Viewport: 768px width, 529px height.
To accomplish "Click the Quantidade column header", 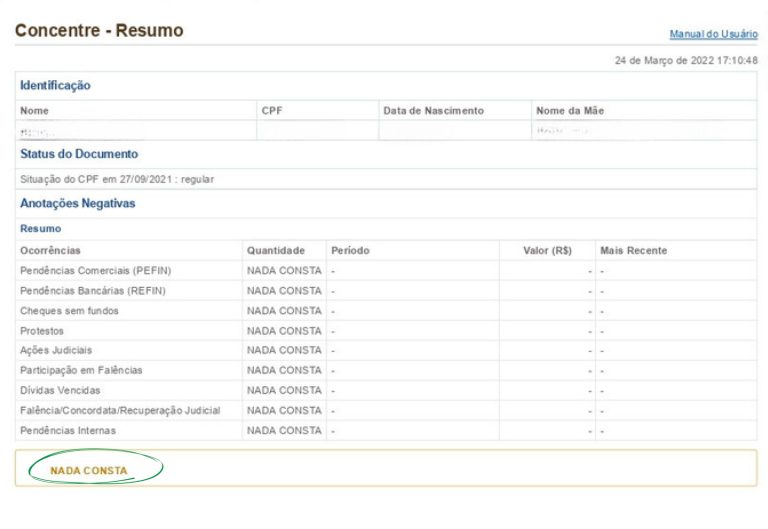I will [277, 250].
